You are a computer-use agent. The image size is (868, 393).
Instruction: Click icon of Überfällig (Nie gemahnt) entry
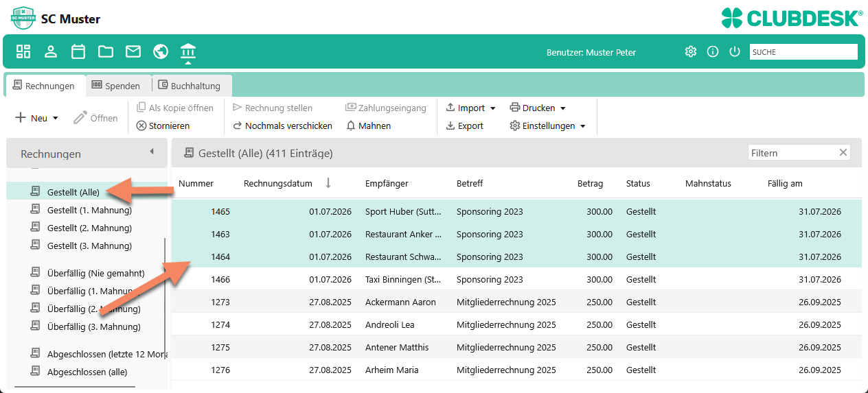click(35, 273)
